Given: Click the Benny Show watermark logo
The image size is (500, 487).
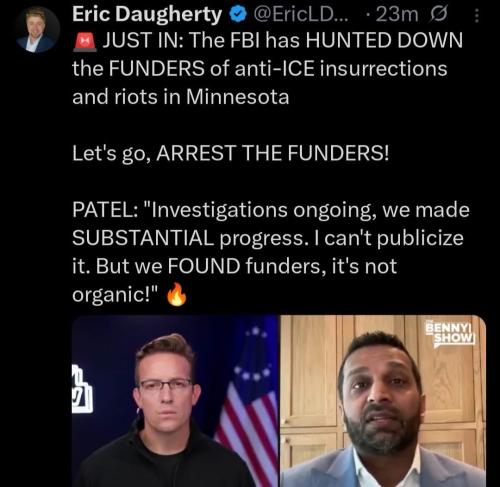Looking at the screenshot, I should pyautogui.click(x=451, y=334).
